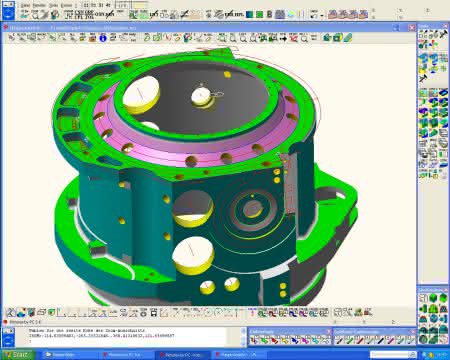Click the multicolored pinwheel icon in the right panel
This screenshot has height=360, width=450.
(434, 44)
